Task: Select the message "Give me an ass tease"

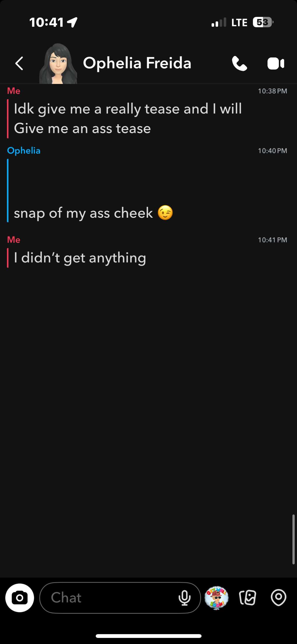Action: click(82, 128)
